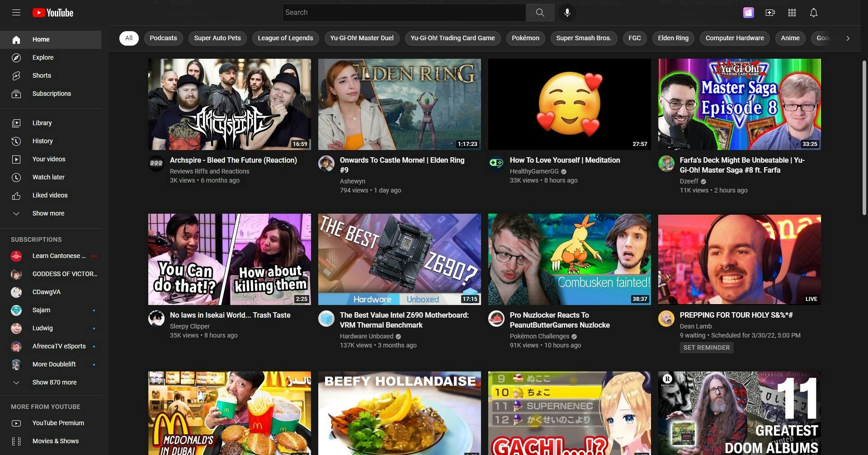
Task: Open No laws in Isekai World title
Action: pyautogui.click(x=230, y=315)
